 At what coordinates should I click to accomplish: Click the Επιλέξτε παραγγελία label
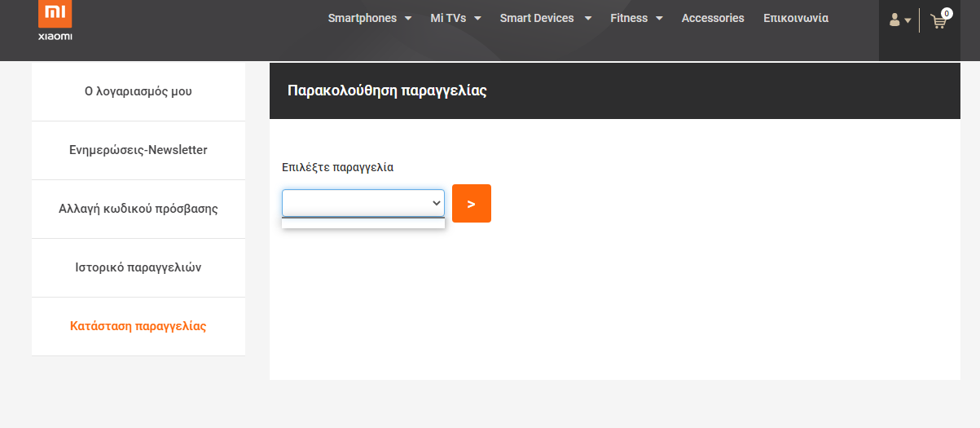tap(337, 167)
